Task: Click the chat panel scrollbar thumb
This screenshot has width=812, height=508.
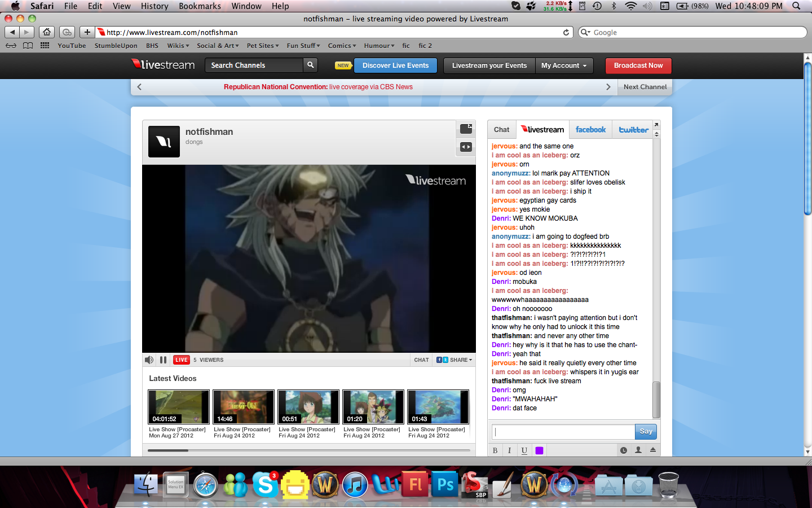Action: click(656, 400)
